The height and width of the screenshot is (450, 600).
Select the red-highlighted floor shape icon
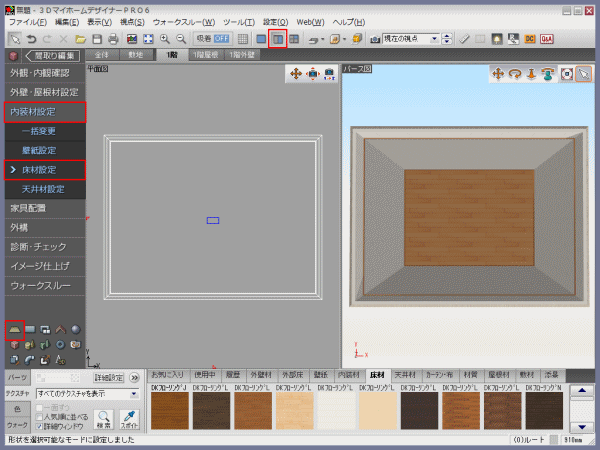coord(15,328)
